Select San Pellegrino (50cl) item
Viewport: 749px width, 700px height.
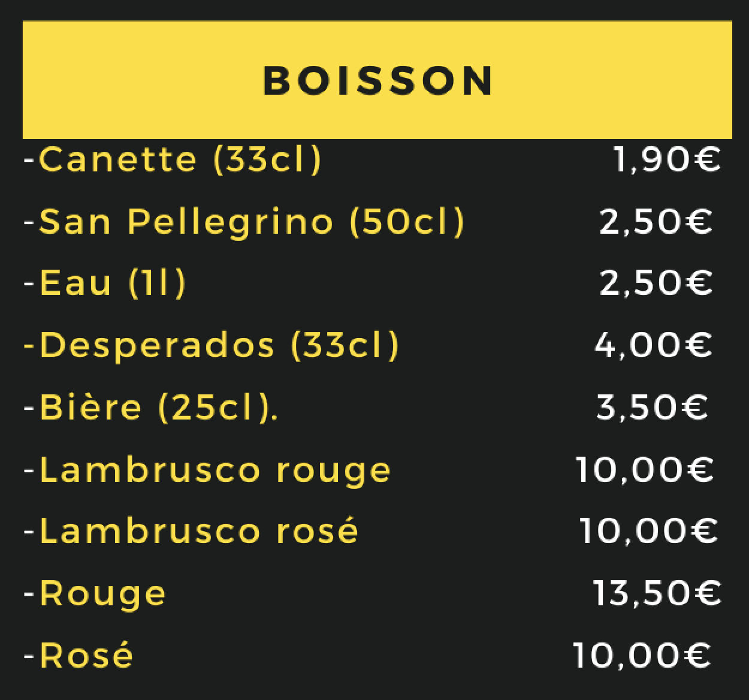click(x=244, y=222)
